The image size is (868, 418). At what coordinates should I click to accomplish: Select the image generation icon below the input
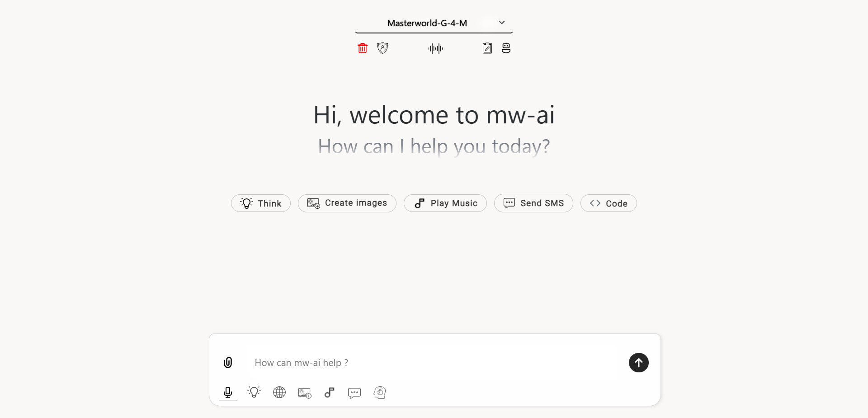[x=304, y=393]
